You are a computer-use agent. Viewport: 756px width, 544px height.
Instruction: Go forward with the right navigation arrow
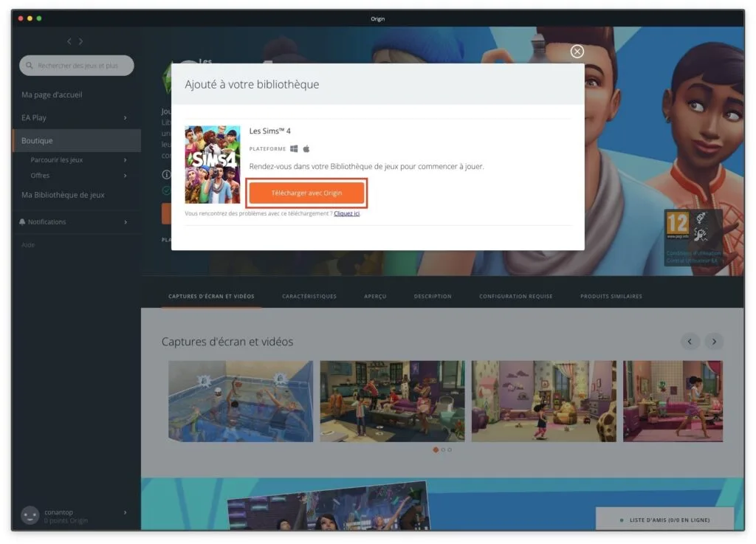(80, 41)
